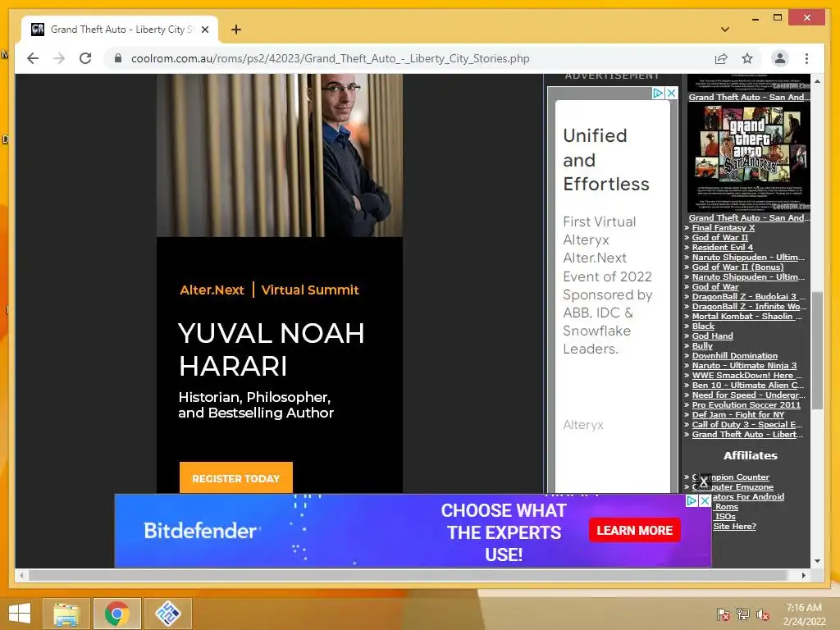The image size is (840, 630).
Task: Open the Windows Start button
Action: coord(20,614)
